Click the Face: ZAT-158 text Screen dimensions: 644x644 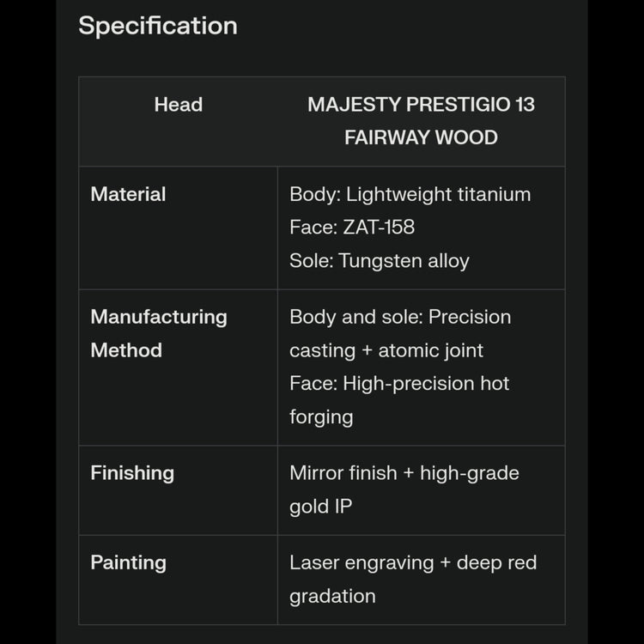coord(352,228)
